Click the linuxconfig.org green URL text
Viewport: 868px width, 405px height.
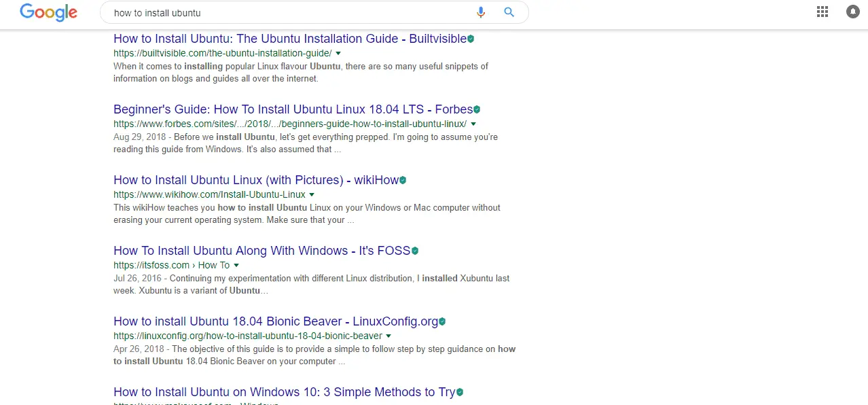pos(248,336)
